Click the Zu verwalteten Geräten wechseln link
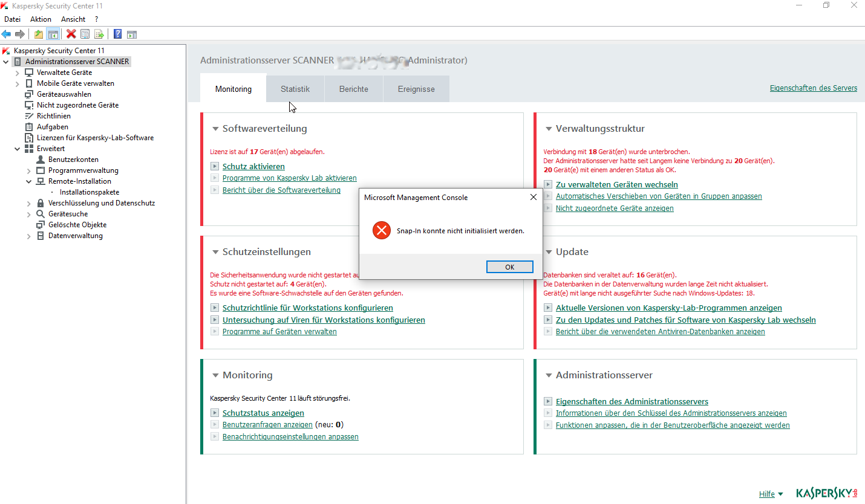The width and height of the screenshot is (865, 504). (617, 184)
